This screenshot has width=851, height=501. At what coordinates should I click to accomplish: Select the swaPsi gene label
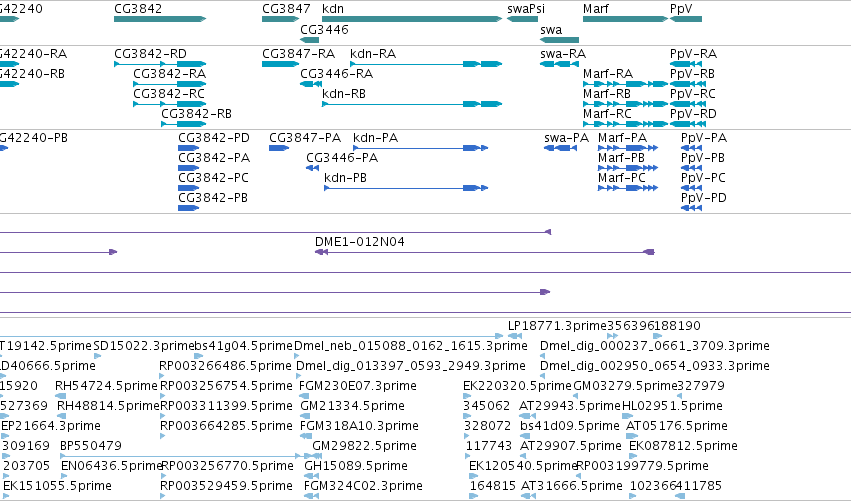click(x=526, y=9)
